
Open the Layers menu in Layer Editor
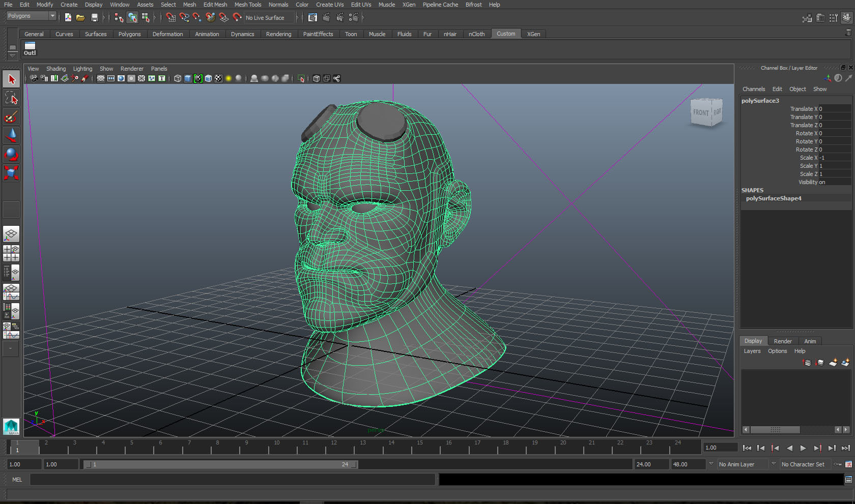[752, 351]
